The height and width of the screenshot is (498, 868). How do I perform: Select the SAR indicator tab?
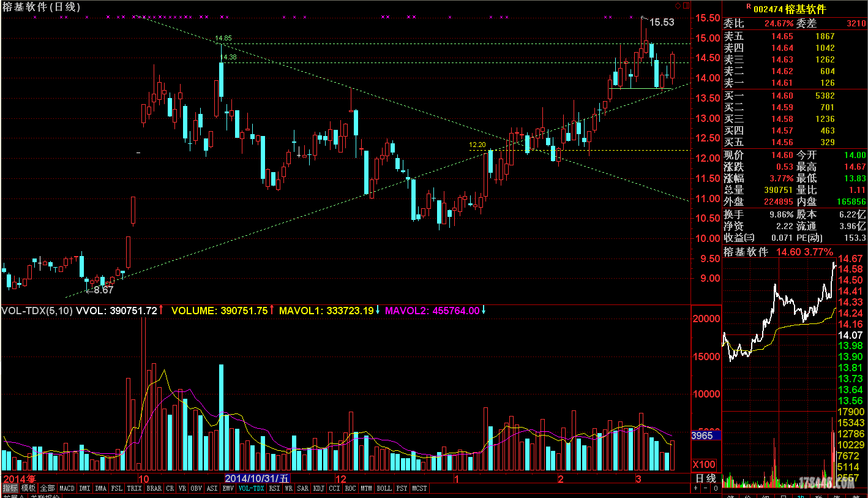(x=303, y=488)
